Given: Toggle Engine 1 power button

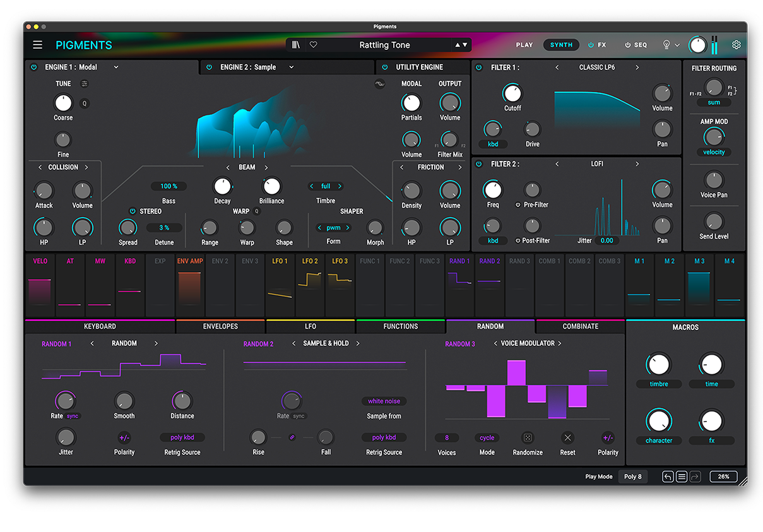Looking at the screenshot, I should 34,67.
